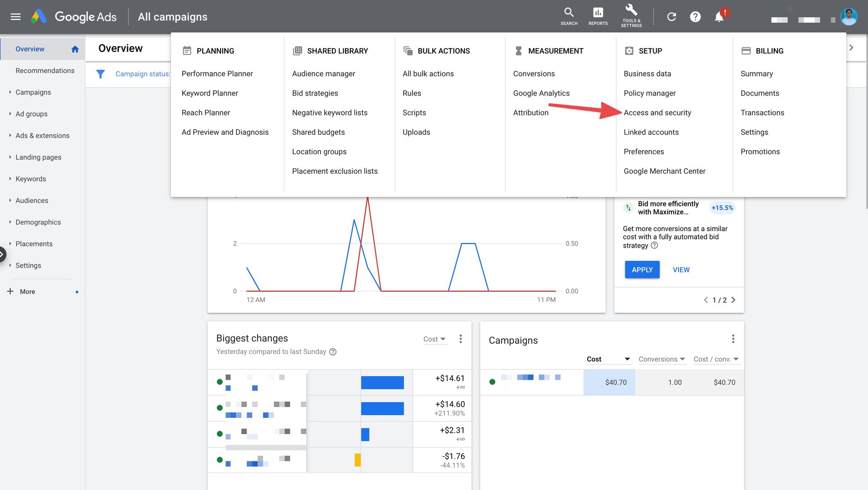Click the Google Ads logo

pyautogui.click(x=73, y=17)
